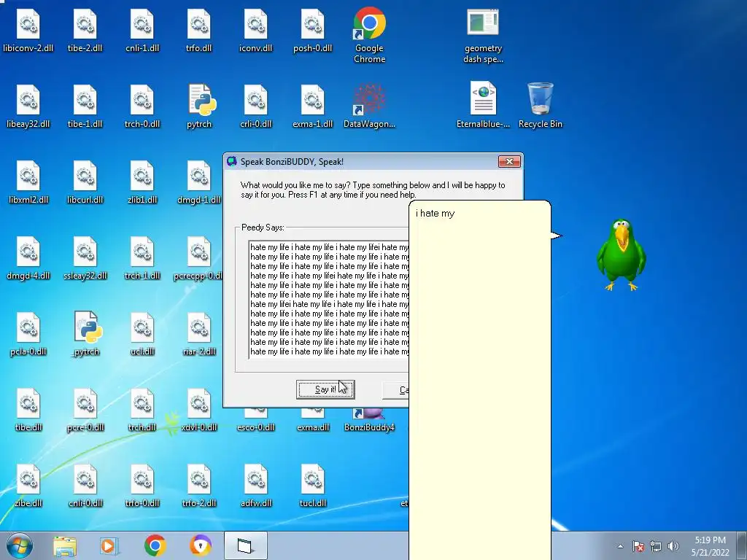The height and width of the screenshot is (560, 747).
Task: Close the Speak BonziBUDDY dialog
Action: coord(509,161)
